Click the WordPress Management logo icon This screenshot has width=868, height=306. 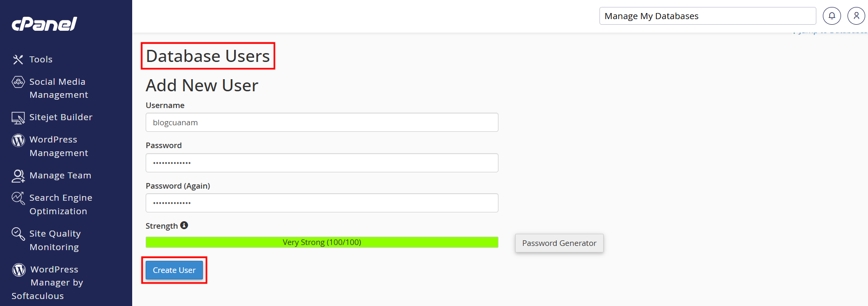click(x=18, y=140)
